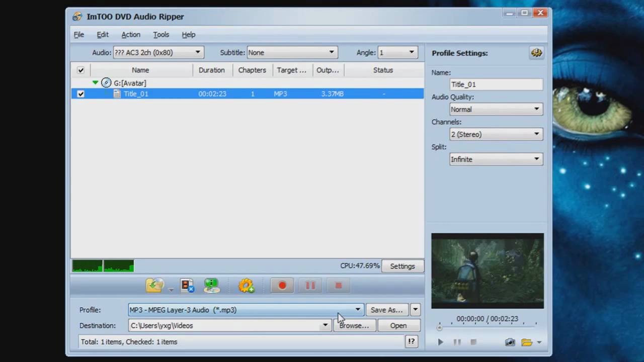Image resolution: width=644 pixels, height=362 pixels.
Task: Click the Settings button near CPU usage
Action: coord(403,266)
